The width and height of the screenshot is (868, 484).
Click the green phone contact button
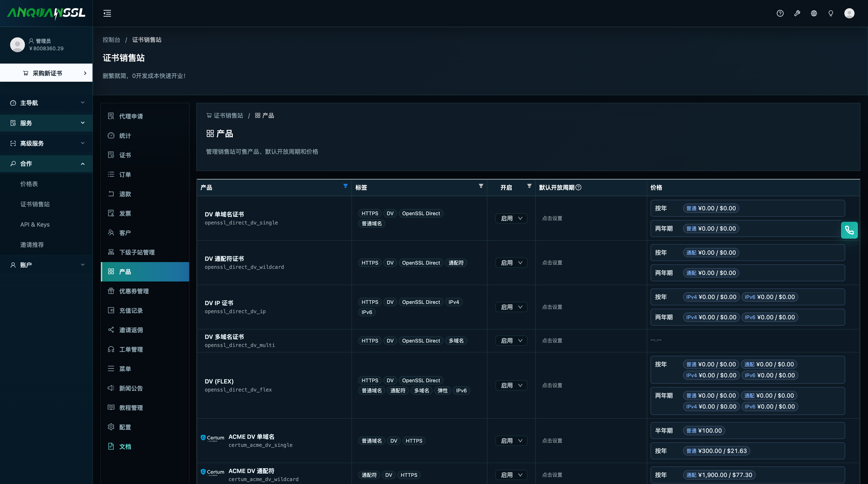[x=849, y=230]
